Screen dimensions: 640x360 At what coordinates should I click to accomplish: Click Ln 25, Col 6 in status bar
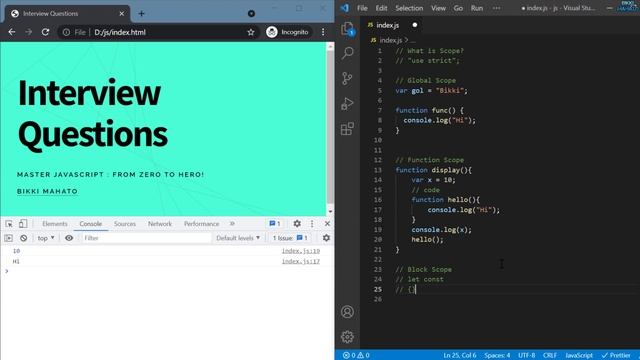pos(460,355)
